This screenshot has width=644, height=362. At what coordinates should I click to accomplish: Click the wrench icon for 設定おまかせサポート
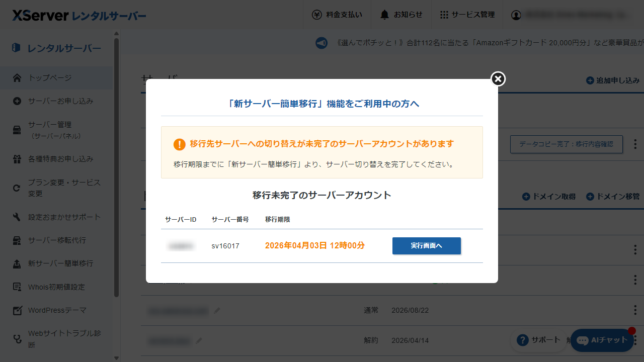[x=17, y=216]
